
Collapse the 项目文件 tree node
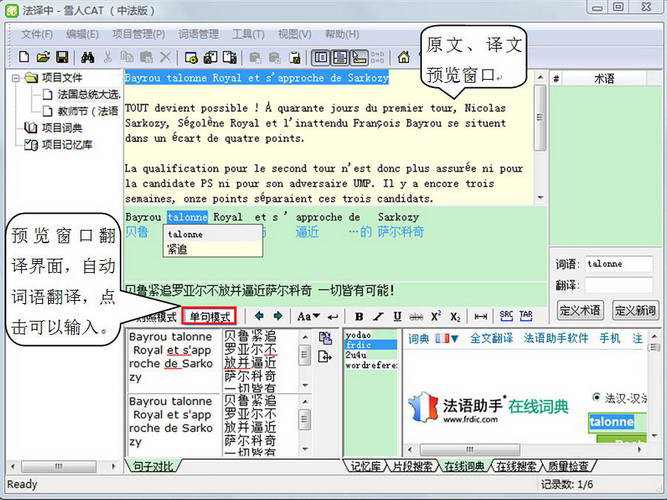click(16, 78)
